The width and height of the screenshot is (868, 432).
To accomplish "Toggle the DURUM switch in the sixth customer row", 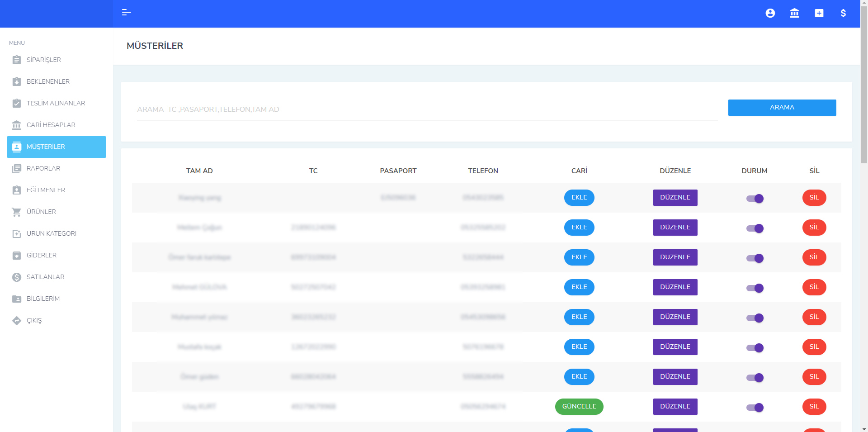I will 755,347.
